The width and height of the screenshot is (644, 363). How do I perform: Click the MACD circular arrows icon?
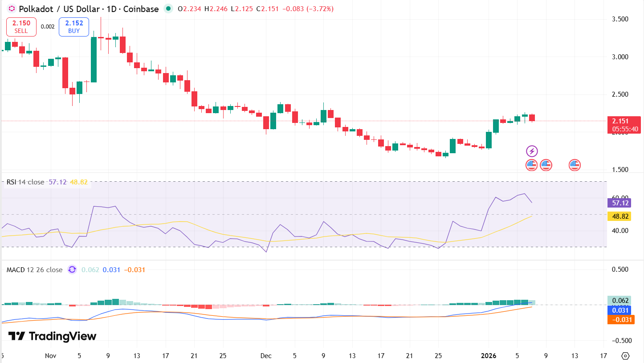tap(72, 270)
